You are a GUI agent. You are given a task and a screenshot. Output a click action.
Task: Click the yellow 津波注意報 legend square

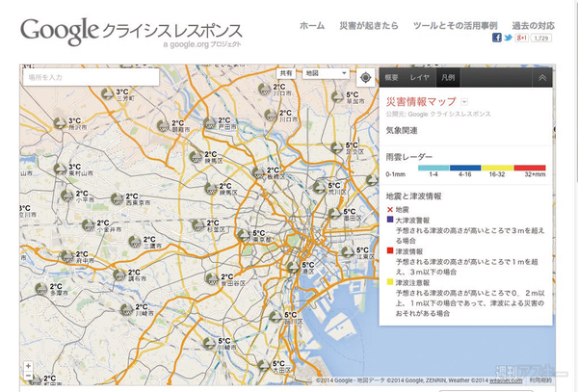tap(390, 282)
